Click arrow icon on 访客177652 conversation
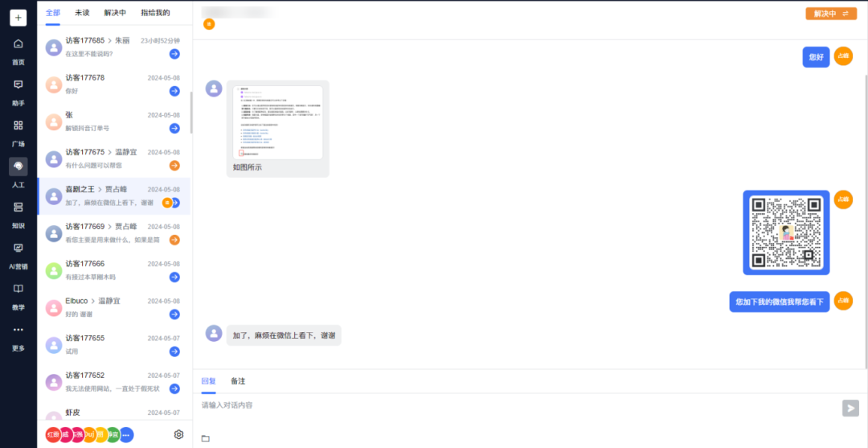The width and height of the screenshot is (868, 448). [174, 388]
